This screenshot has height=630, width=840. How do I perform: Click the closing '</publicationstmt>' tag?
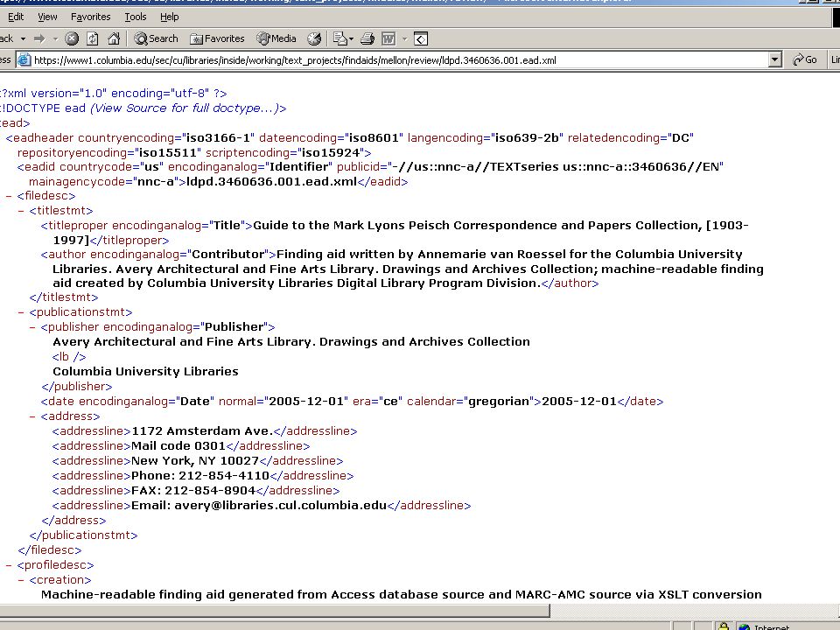(x=84, y=535)
